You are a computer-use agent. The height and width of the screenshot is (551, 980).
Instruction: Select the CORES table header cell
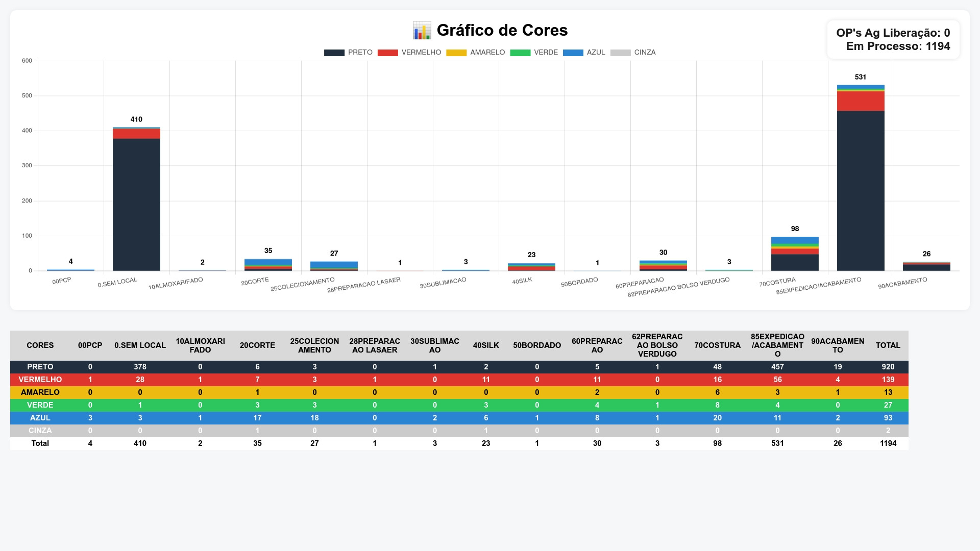pyautogui.click(x=40, y=345)
